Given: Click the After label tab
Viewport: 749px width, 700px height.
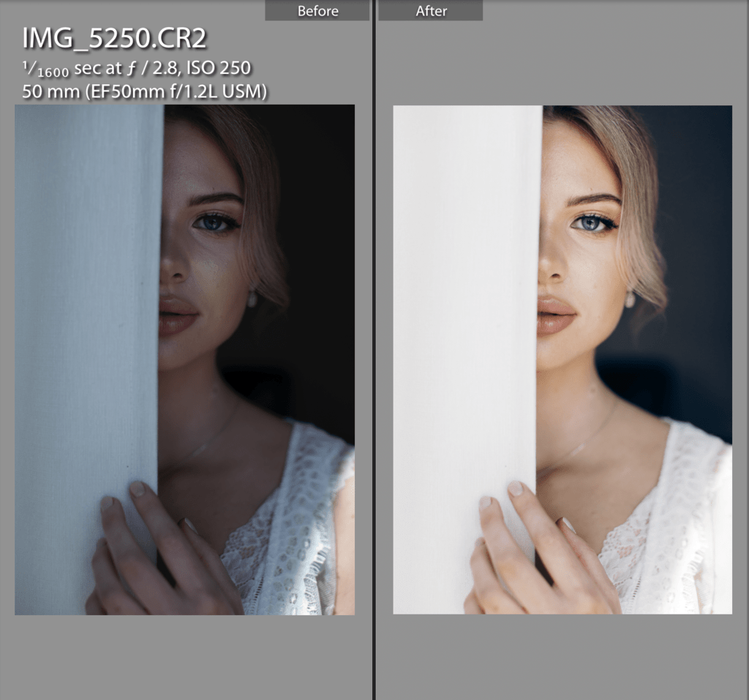Looking at the screenshot, I should 432,10.
